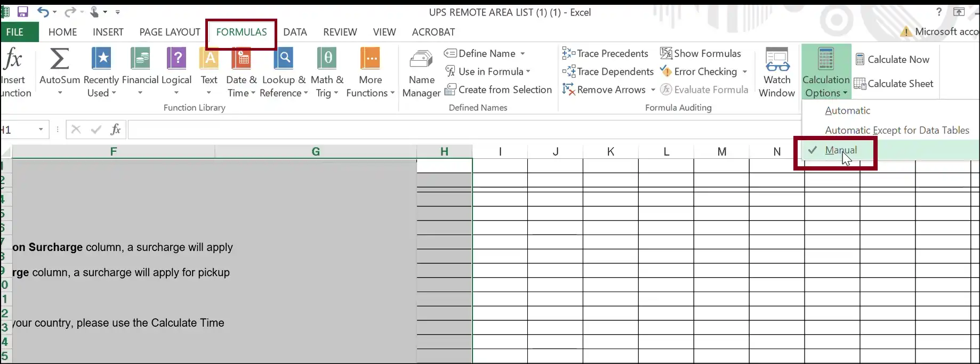Click into the formula bar input

click(464, 130)
